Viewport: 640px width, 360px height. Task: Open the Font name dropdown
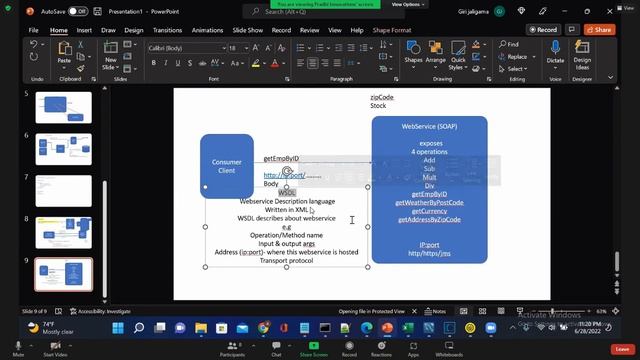click(224, 48)
